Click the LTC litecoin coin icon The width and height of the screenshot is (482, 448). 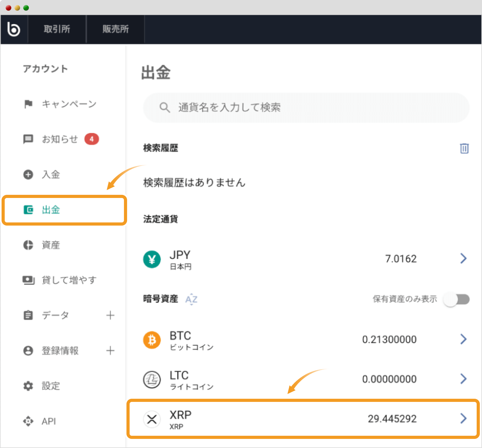(152, 379)
